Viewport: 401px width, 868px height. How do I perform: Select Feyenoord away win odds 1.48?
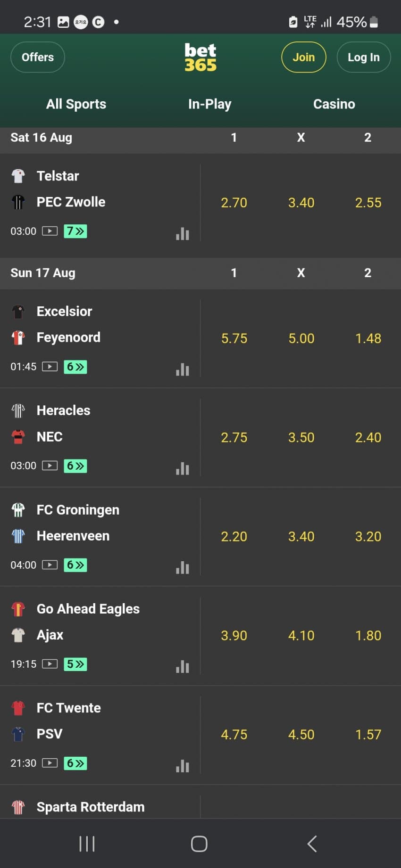[x=368, y=338]
